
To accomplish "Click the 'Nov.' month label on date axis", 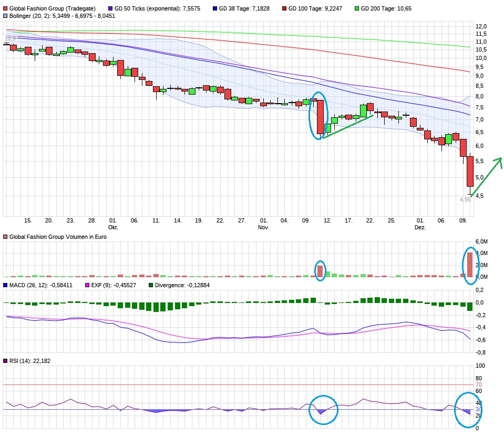I will (264, 227).
